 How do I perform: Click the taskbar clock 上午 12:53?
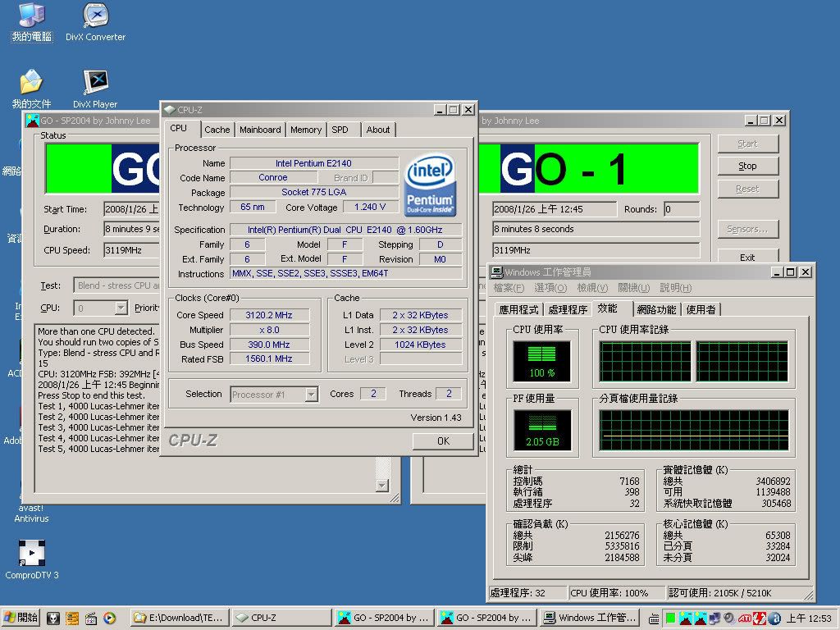[x=809, y=619]
